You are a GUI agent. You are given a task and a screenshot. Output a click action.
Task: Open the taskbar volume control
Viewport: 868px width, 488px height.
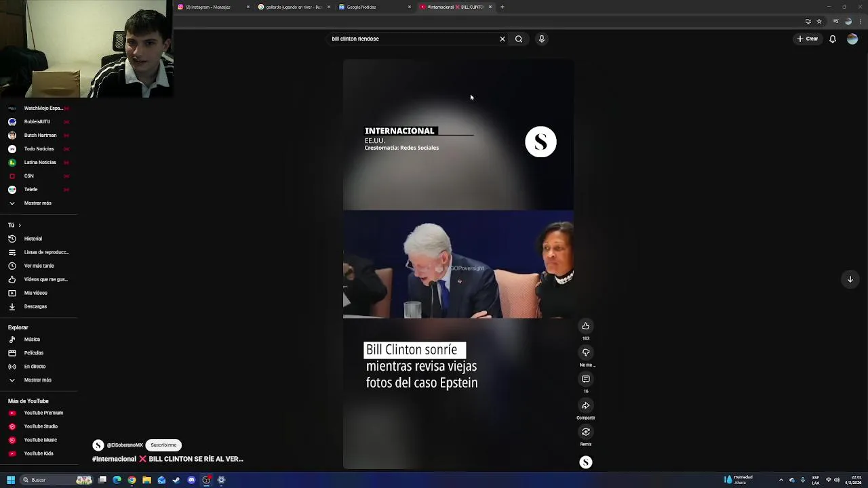point(837,480)
